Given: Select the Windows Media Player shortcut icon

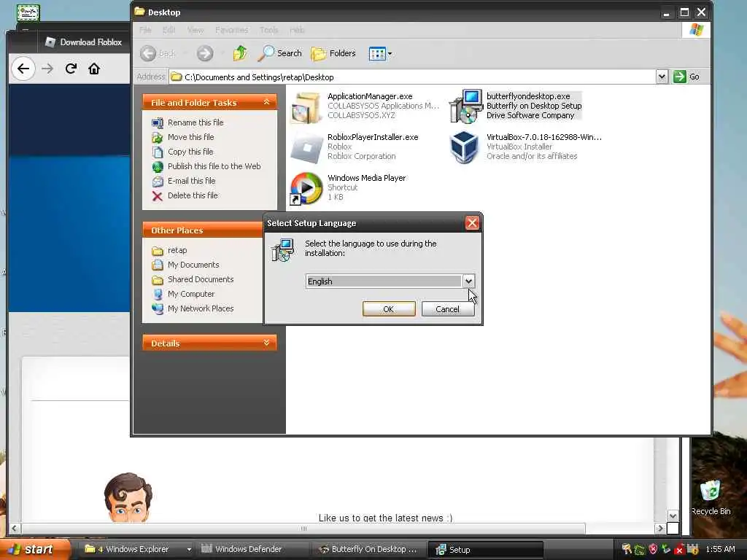Looking at the screenshot, I should 306,189.
